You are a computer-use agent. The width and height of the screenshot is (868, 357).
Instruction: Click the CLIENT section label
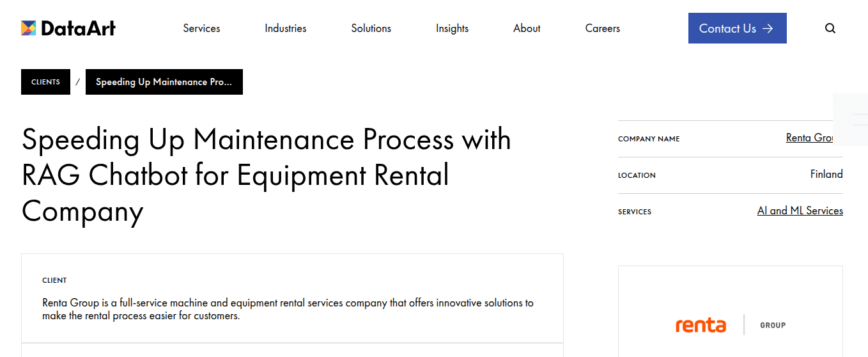(x=54, y=280)
